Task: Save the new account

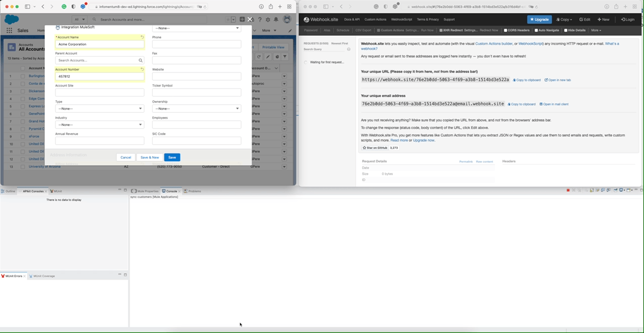Action: 172,158
